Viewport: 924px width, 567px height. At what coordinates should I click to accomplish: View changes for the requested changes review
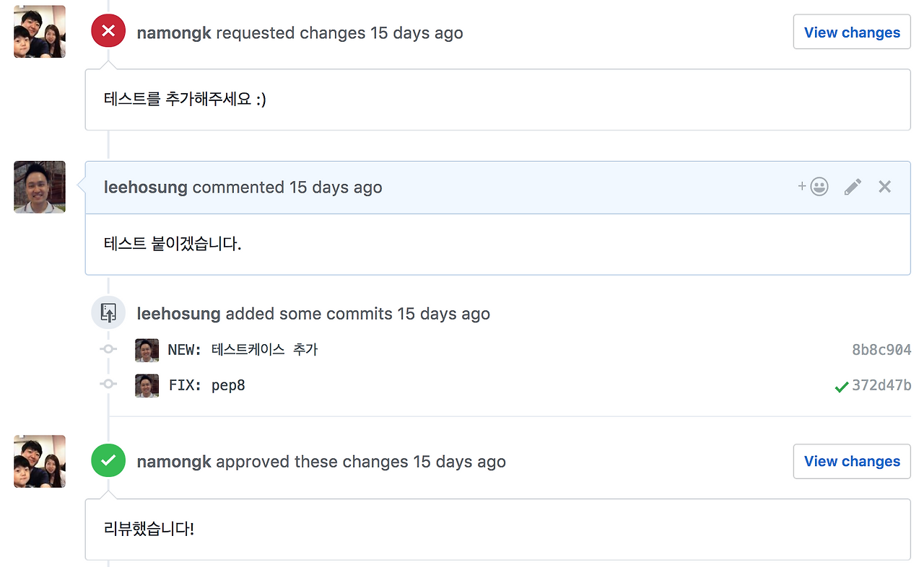(x=852, y=32)
